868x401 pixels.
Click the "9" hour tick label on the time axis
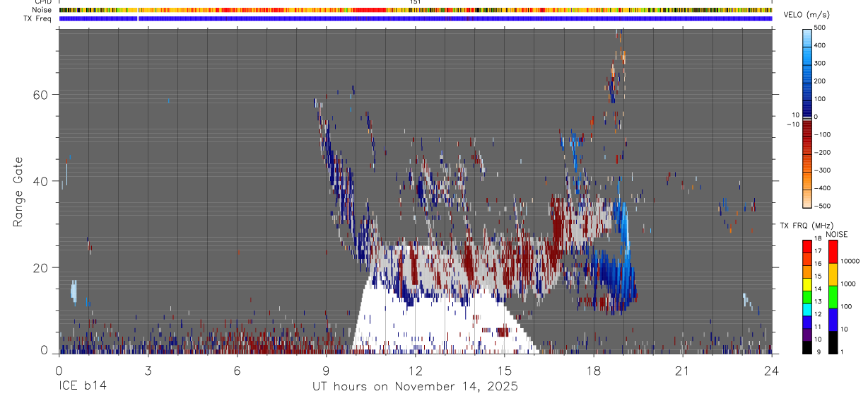tap(326, 371)
